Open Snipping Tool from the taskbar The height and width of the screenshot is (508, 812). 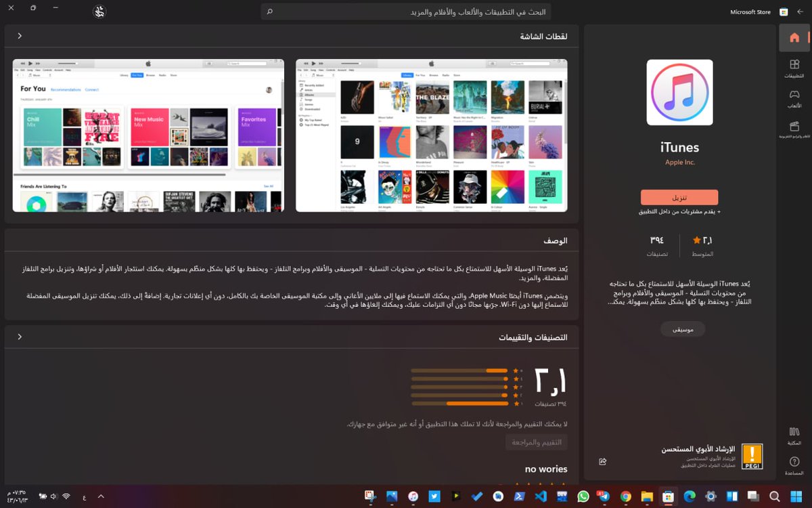pos(371,496)
